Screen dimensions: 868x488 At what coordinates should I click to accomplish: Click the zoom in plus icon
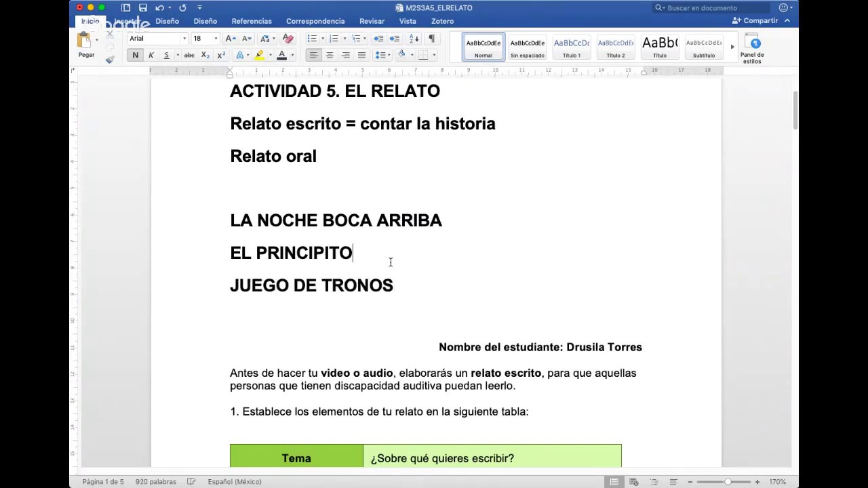tap(757, 482)
